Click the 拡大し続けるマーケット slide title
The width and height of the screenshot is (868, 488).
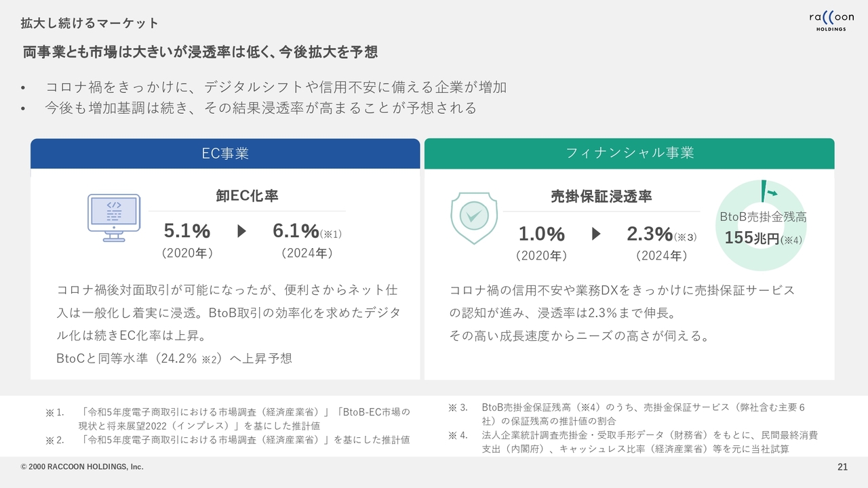[x=90, y=24]
